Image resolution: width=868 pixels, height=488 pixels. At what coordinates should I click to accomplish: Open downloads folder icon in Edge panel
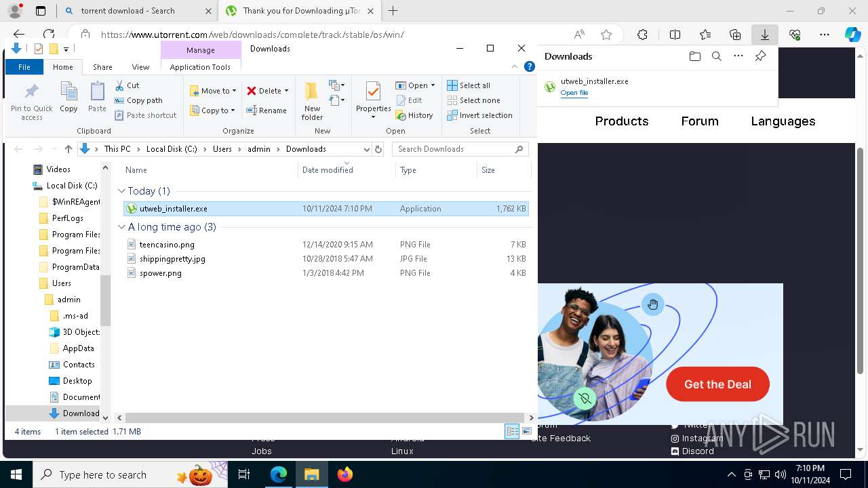pyautogui.click(x=694, y=56)
